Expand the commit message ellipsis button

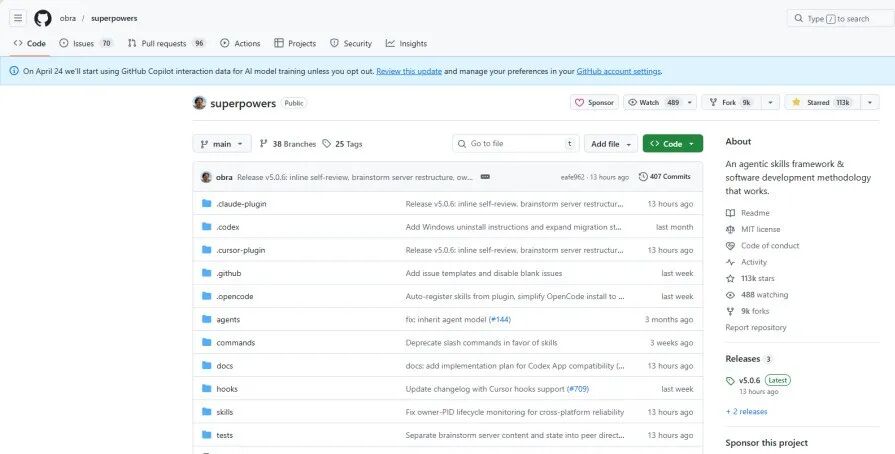[x=485, y=177]
